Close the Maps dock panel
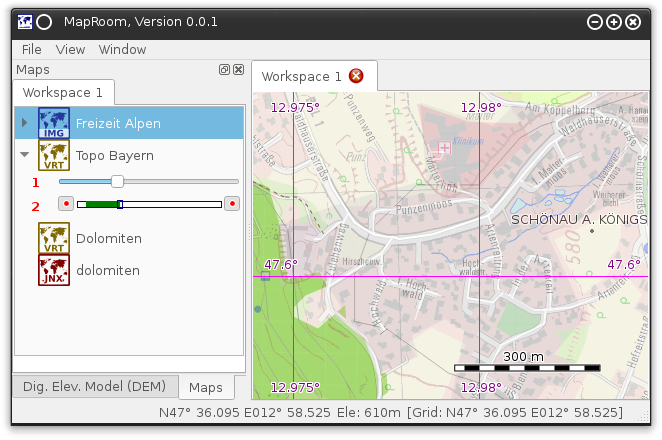Viewport: 662px width, 440px height. click(238, 70)
